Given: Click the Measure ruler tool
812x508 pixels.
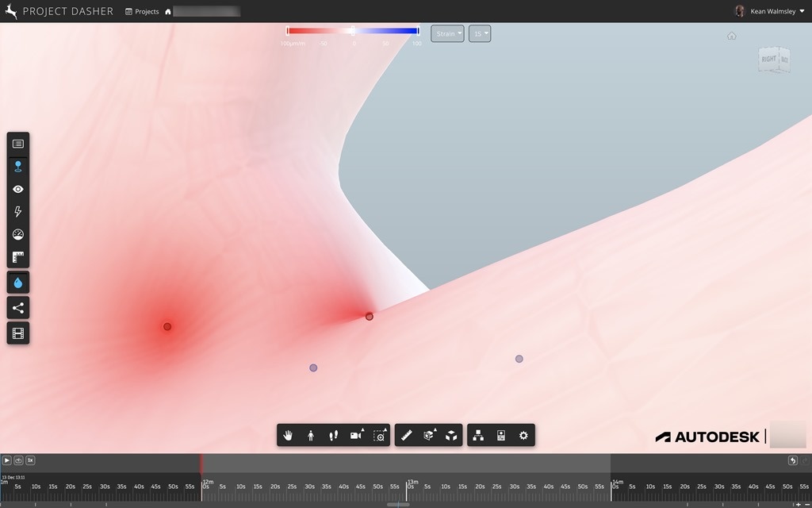Looking at the screenshot, I should 407,435.
